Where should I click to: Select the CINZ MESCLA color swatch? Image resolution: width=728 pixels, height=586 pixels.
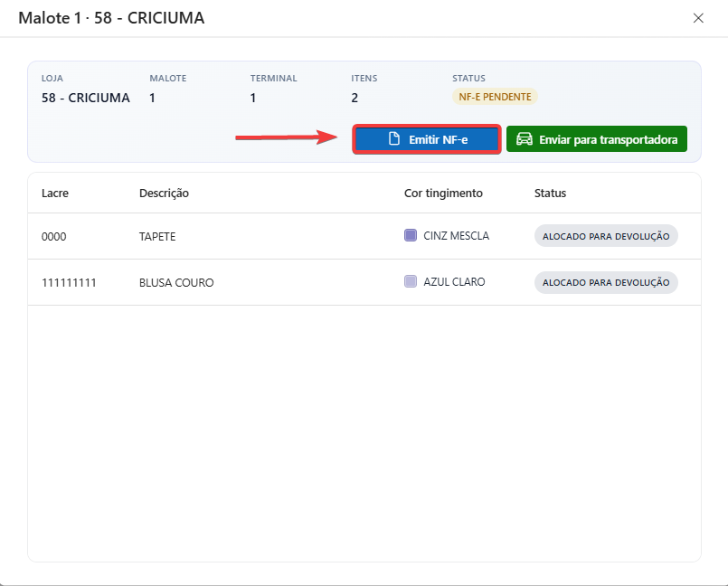tap(411, 236)
